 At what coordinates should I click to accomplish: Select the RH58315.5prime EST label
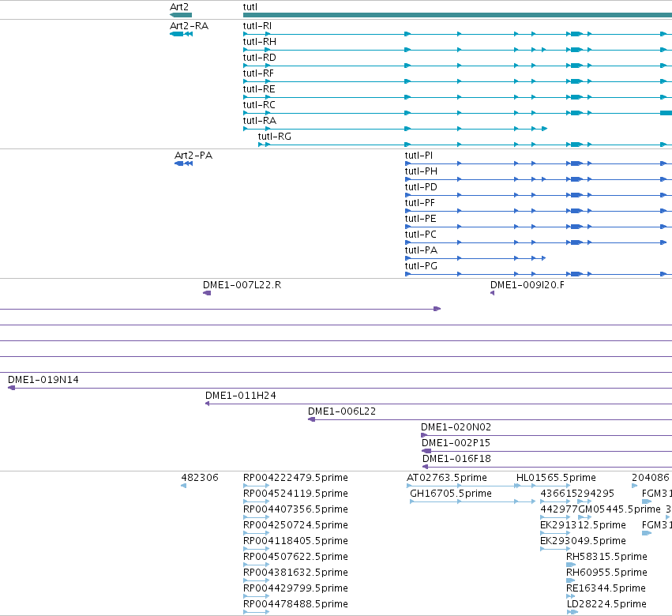[606, 557]
